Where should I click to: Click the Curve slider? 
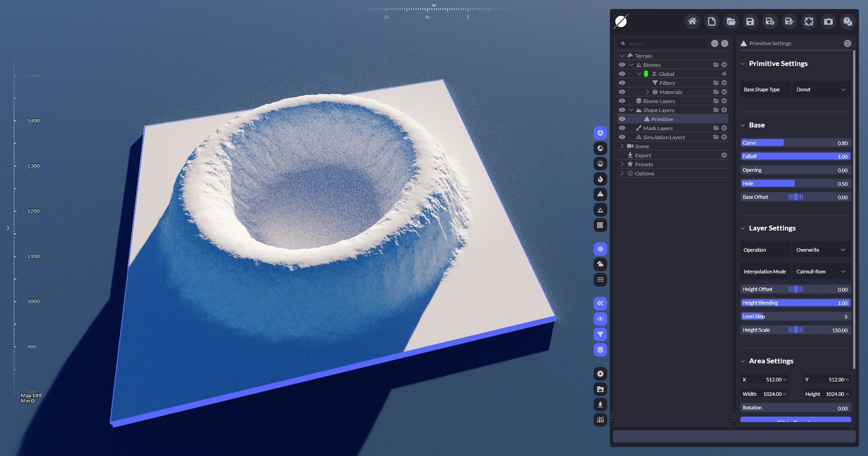pyautogui.click(x=796, y=143)
